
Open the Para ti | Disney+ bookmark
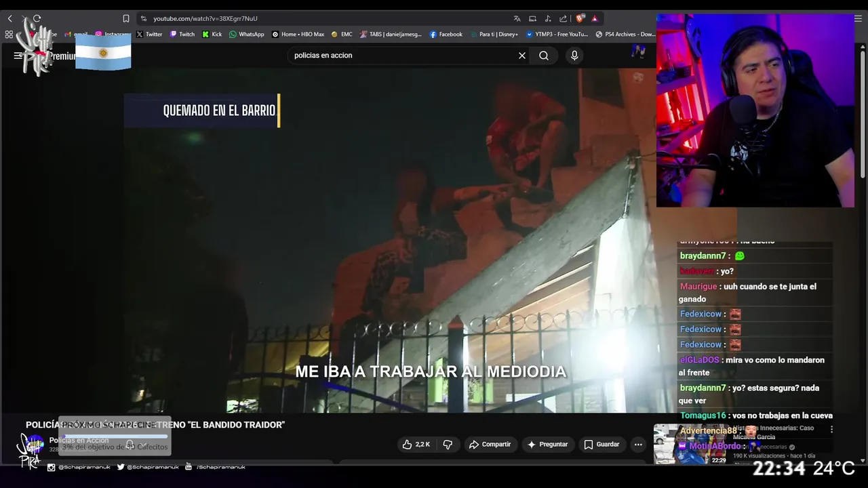click(x=494, y=34)
